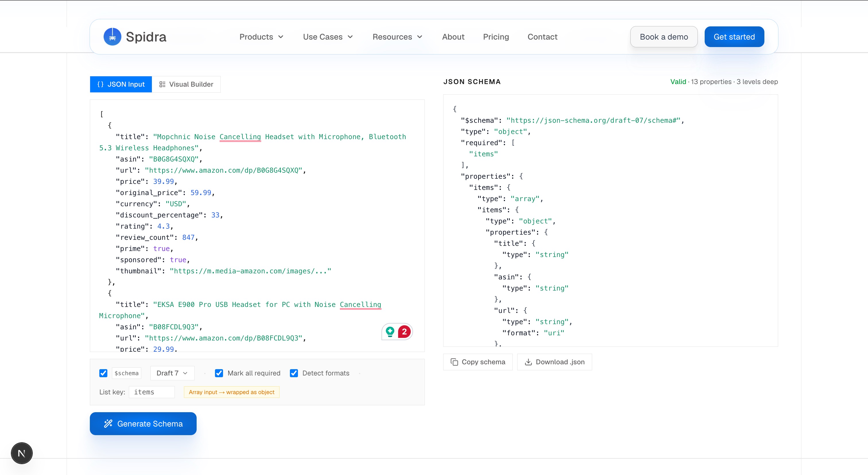Click the Download .json button
Viewport: 868px width, 475px height.
pyautogui.click(x=555, y=362)
